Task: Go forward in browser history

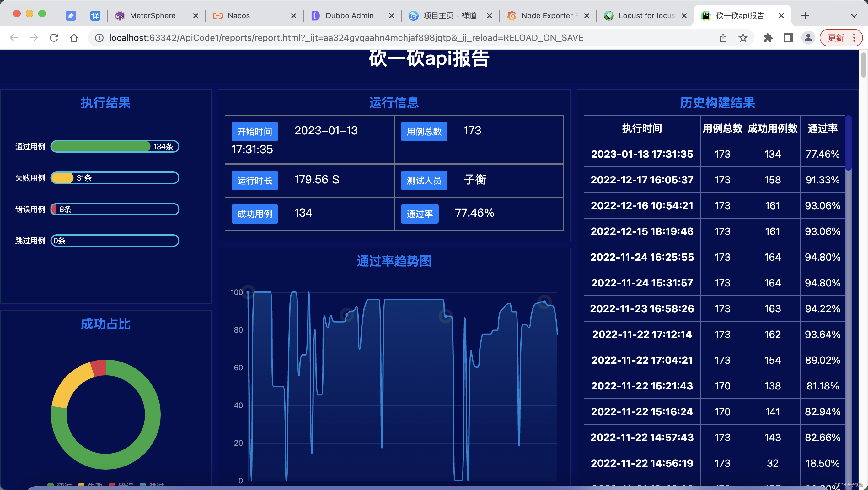Action: (x=34, y=37)
